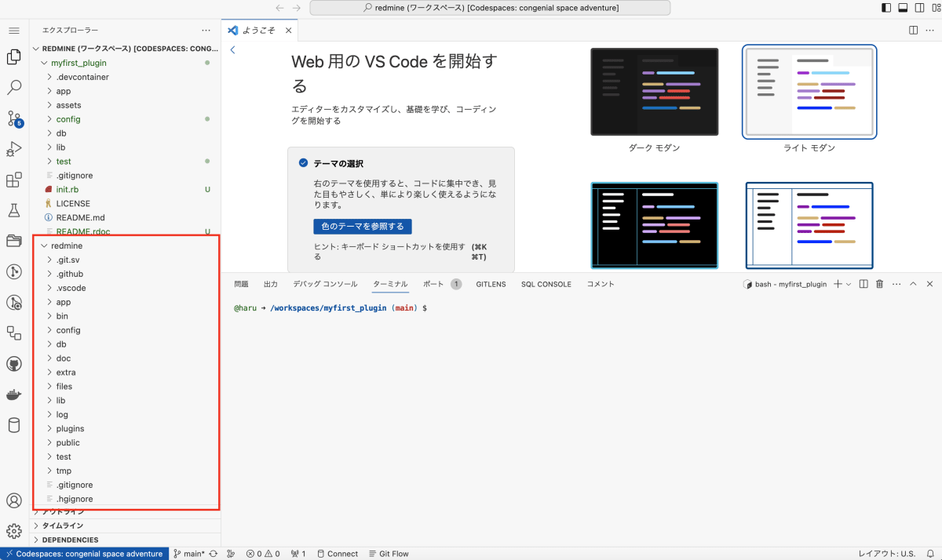Maximize the panel with chevron toggle

pos(913,284)
